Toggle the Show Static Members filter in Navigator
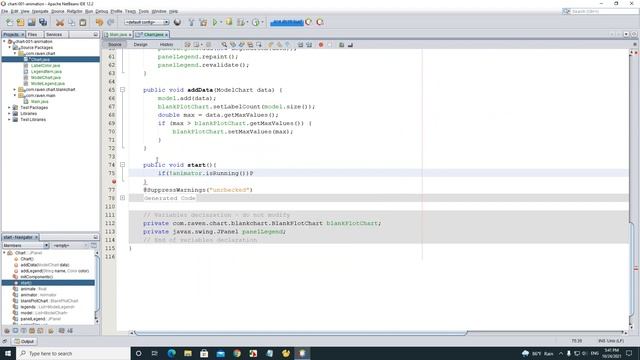Image resolution: width=640 pixels, height=360 pixels. 24,331
